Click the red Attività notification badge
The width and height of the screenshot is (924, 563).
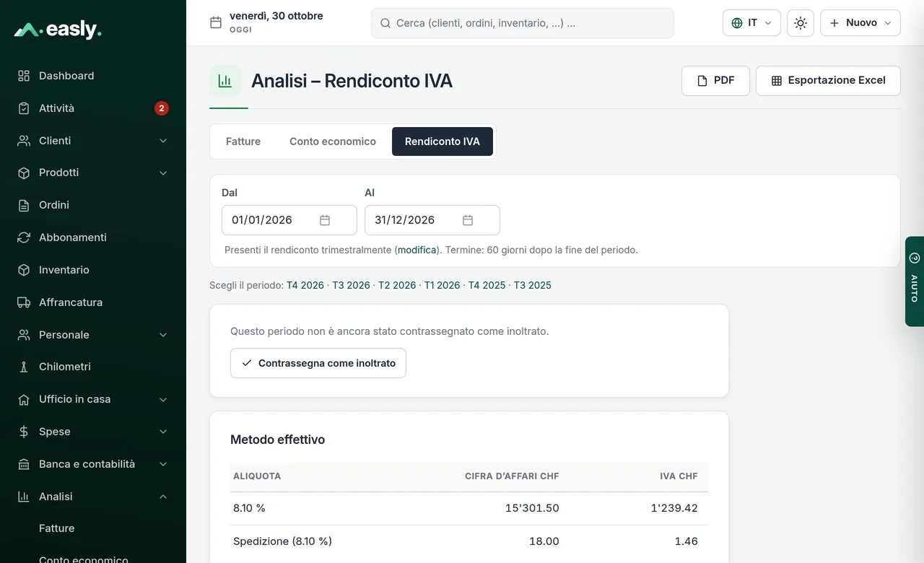[162, 108]
